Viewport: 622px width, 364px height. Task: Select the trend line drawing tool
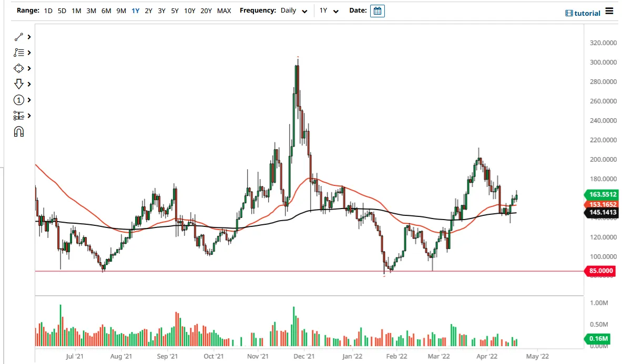pyautogui.click(x=18, y=37)
